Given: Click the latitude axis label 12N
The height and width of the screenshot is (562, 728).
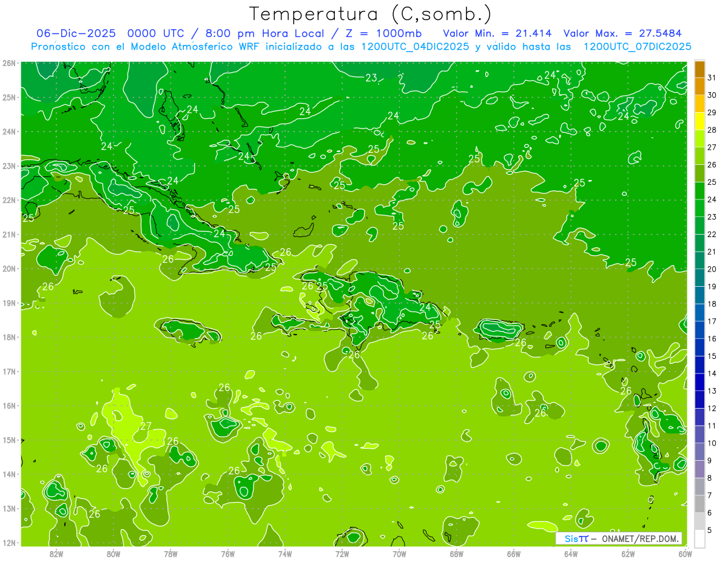Looking at the screenshot, I should click(x=8, y=543).
